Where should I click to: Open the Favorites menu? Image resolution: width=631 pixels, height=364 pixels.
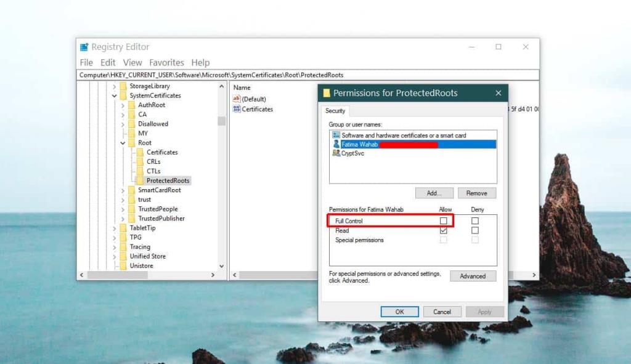tap(167, 62)
